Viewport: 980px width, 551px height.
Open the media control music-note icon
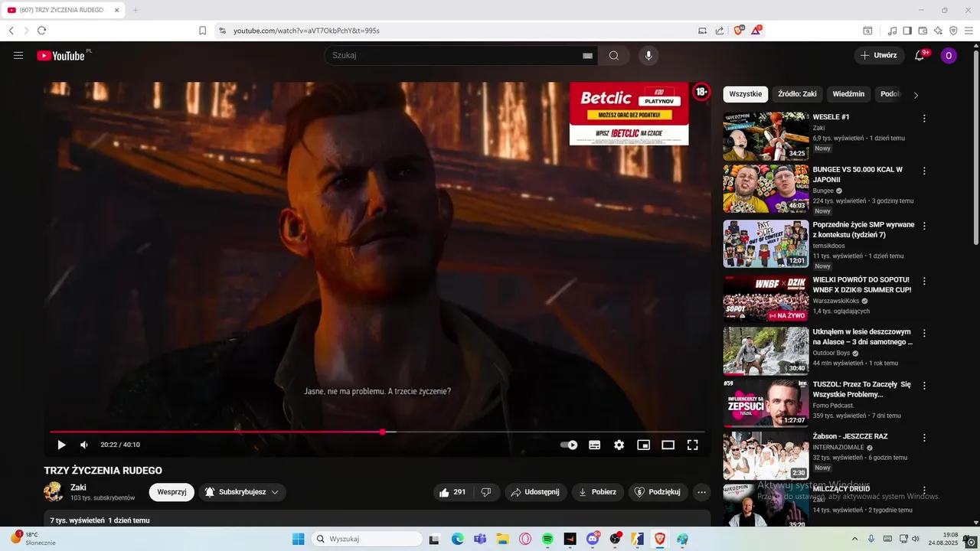[892, 31]
